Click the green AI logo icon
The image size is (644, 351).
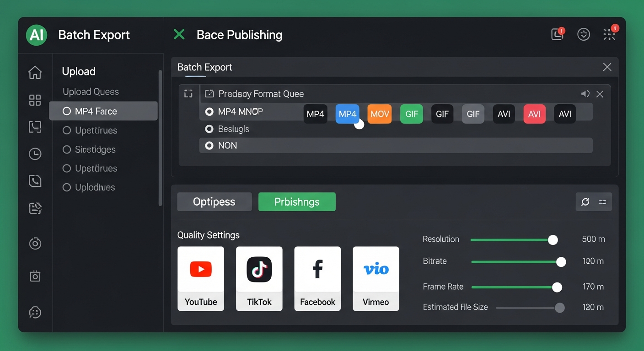tap(37, 35)
